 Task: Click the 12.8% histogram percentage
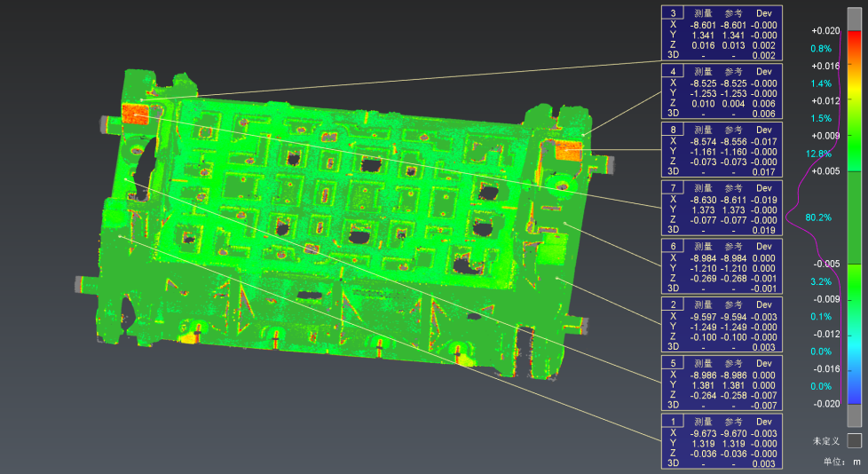point(818,154)
